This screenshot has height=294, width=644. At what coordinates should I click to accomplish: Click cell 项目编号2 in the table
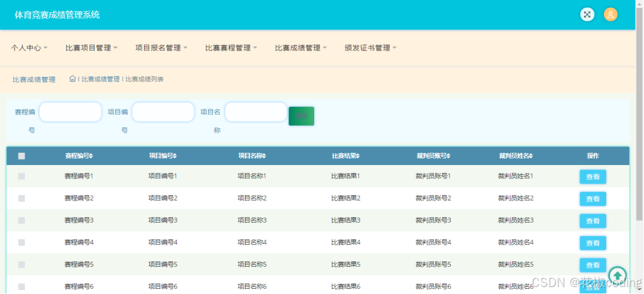[163, 199]
